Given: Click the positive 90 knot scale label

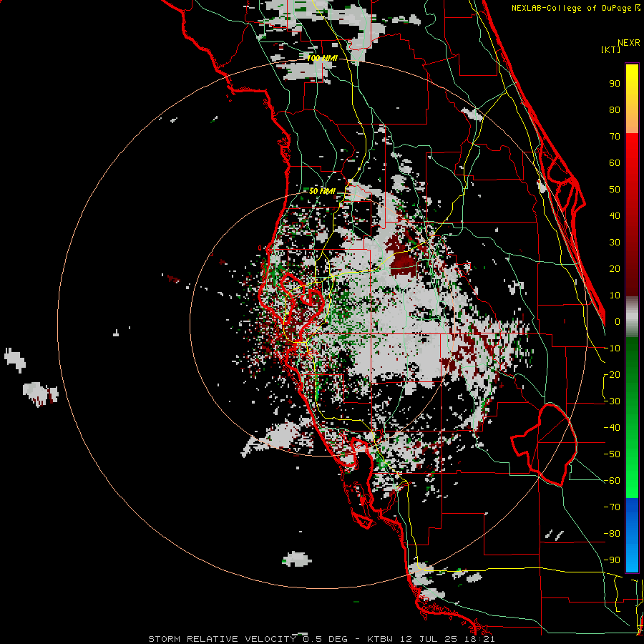Looking at the screenshot, I should pyautogui.click(x=615, y=84).
